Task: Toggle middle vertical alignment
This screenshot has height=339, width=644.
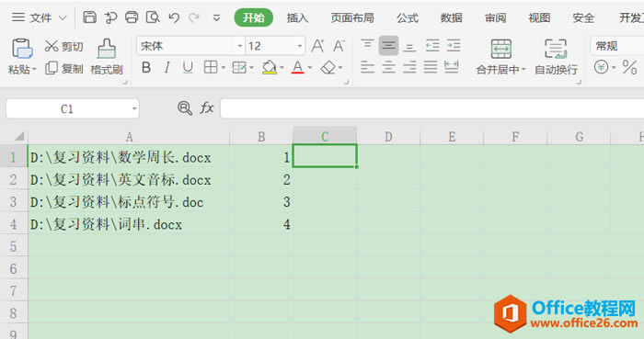Action: click(388, 46)
